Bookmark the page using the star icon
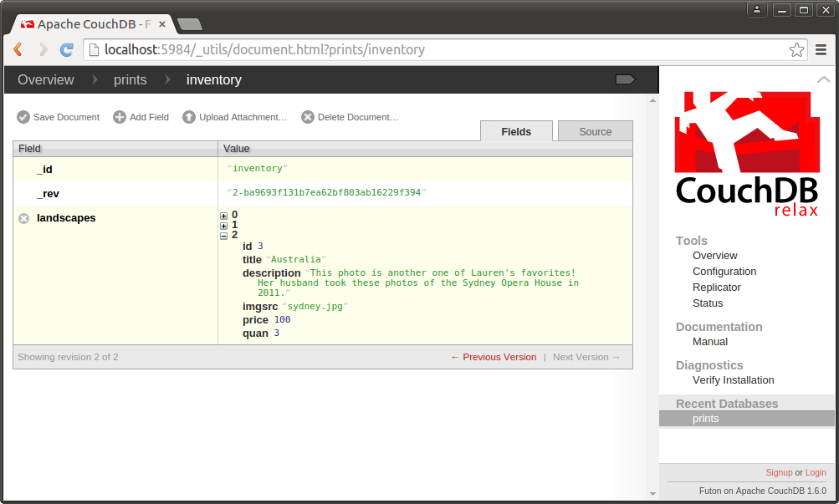The width and height of the screenshot is (839, 504). [796, 49]
